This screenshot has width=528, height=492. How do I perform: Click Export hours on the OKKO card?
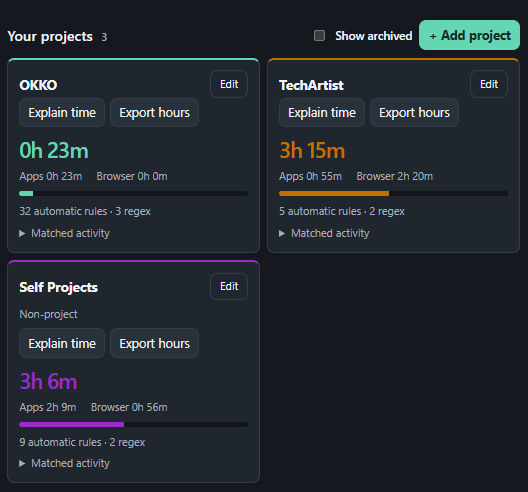click(x=155, y=112)
